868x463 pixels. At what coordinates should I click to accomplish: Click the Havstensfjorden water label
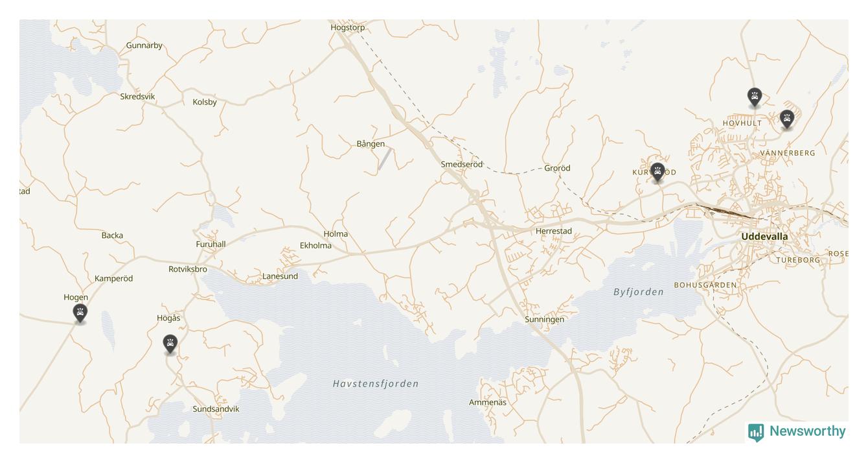click(x=376, y=384)
